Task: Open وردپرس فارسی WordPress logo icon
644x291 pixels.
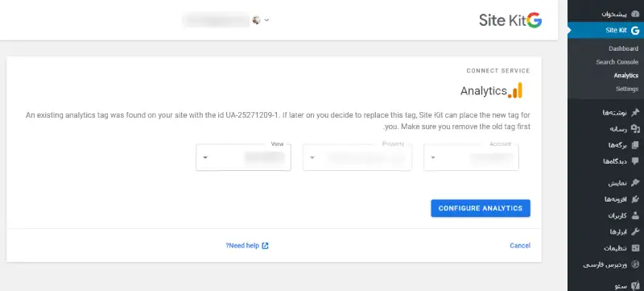Action: pos(635,264)
